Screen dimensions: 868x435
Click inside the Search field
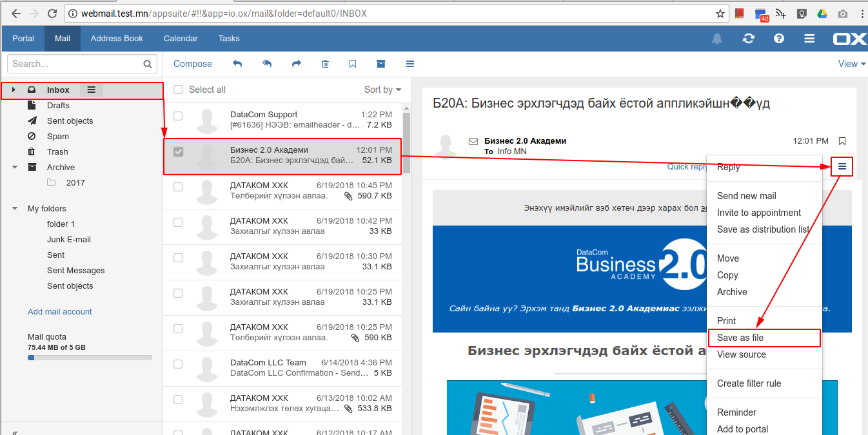tap(75, 64)
